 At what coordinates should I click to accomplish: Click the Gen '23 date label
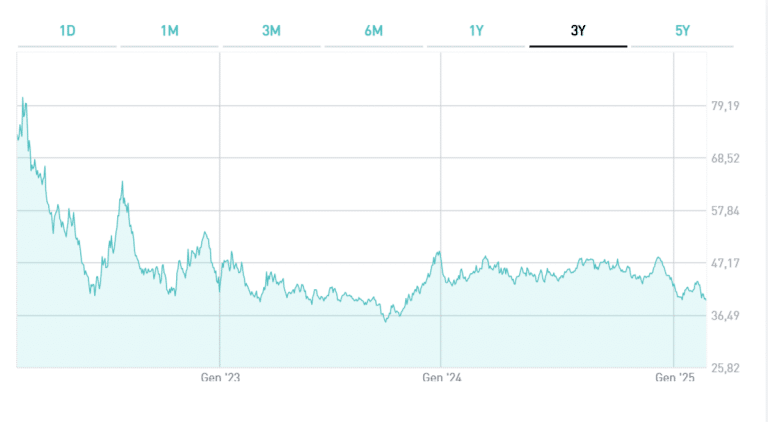click(220, 378)
